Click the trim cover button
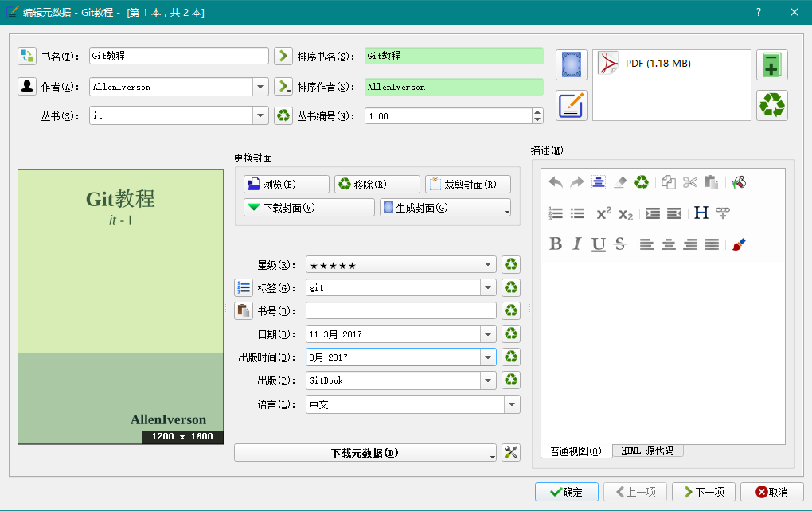This screenshot has height=511, width=812. pyautogui.click(x=467, y=185)
